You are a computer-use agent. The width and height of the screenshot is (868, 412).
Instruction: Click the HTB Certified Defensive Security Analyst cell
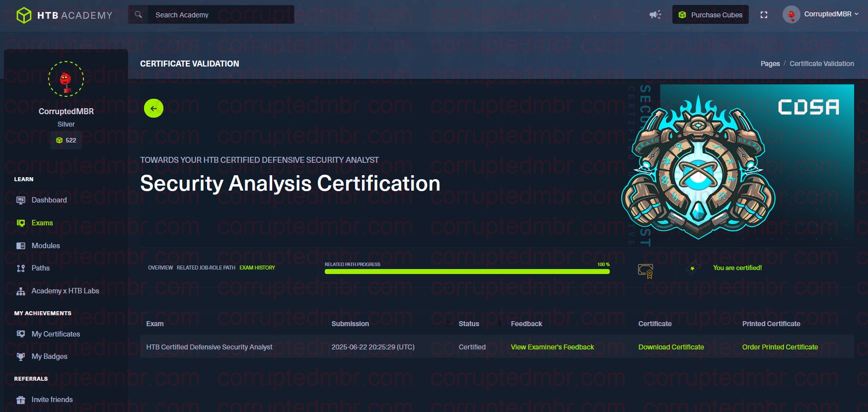pyautogui.click(x=209, y=347)
